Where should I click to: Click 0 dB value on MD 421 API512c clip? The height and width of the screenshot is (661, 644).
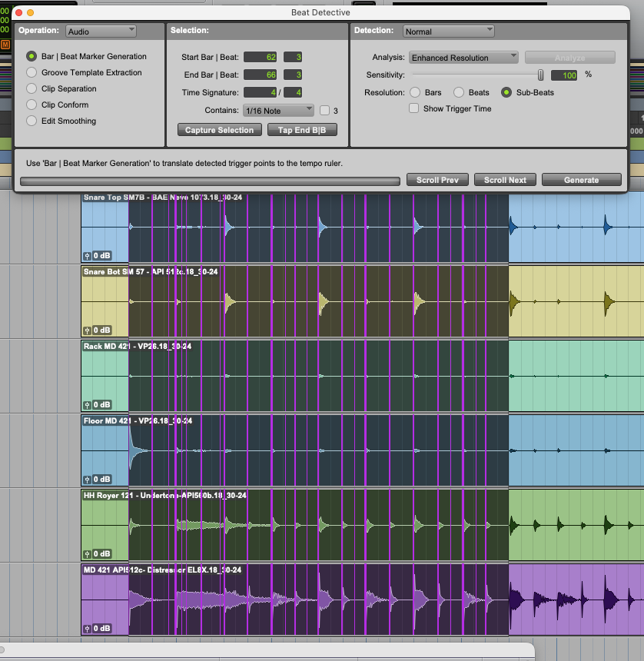pyautogui.click(x=102, y=628)
